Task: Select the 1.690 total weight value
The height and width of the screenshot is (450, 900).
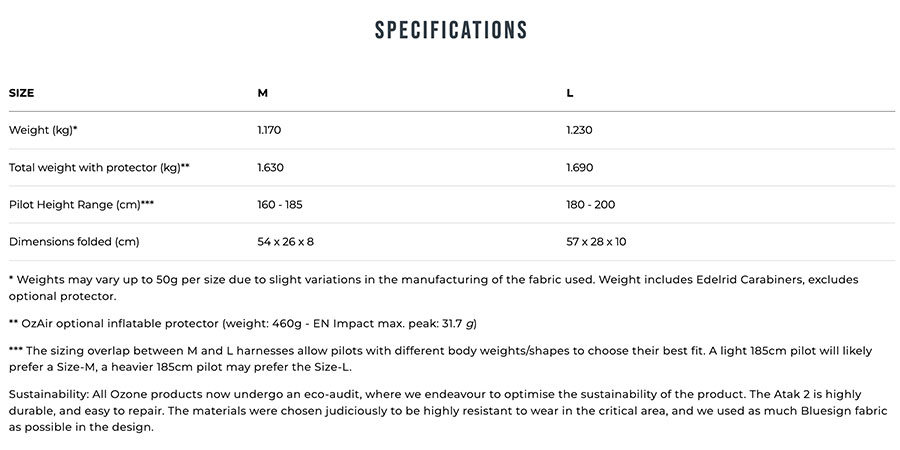Action: (582, 167)
